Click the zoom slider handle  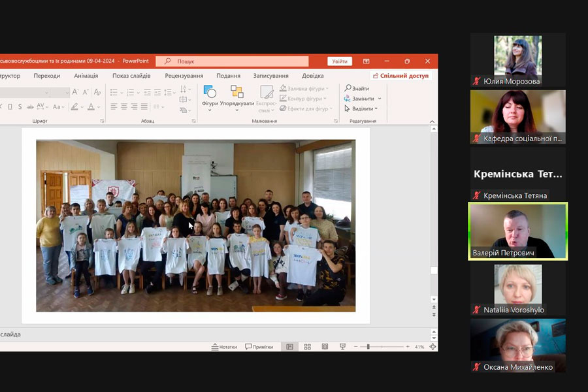pyautogui.click(x=368, y=346)
